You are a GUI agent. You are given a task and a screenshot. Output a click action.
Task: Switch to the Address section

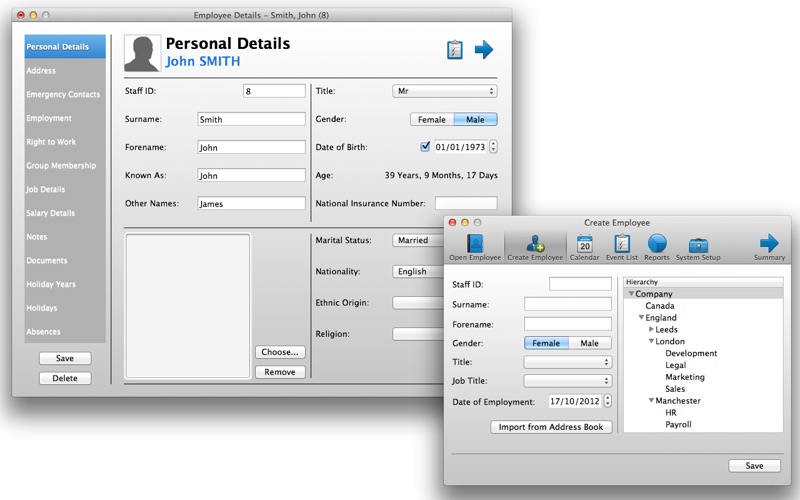pyautogui.click(x=65, y=70)
